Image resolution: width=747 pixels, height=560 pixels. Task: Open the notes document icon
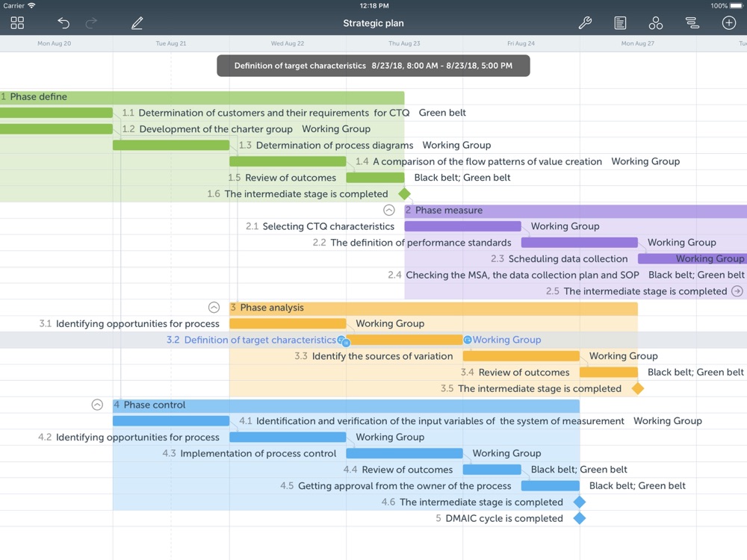click(x=620, y=23)
